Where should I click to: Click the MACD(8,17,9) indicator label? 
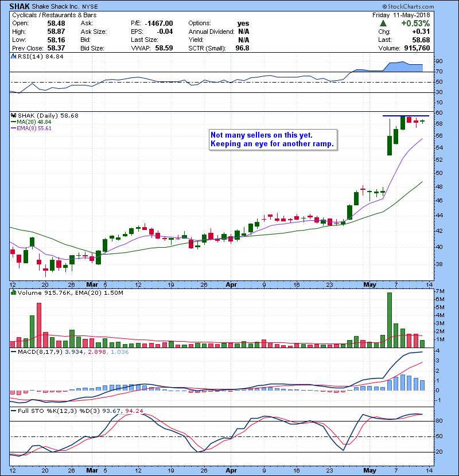40,352
